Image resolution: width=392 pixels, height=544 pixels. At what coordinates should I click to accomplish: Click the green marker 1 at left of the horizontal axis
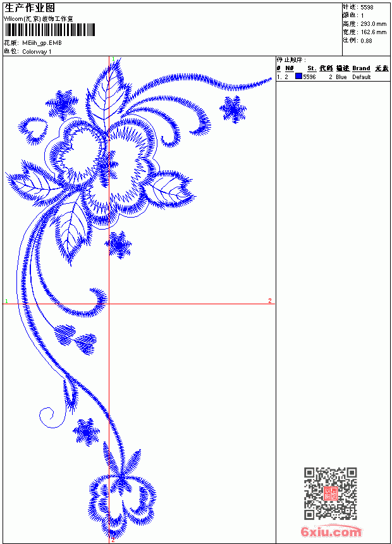pyautogui.click(x=6, y=301)
